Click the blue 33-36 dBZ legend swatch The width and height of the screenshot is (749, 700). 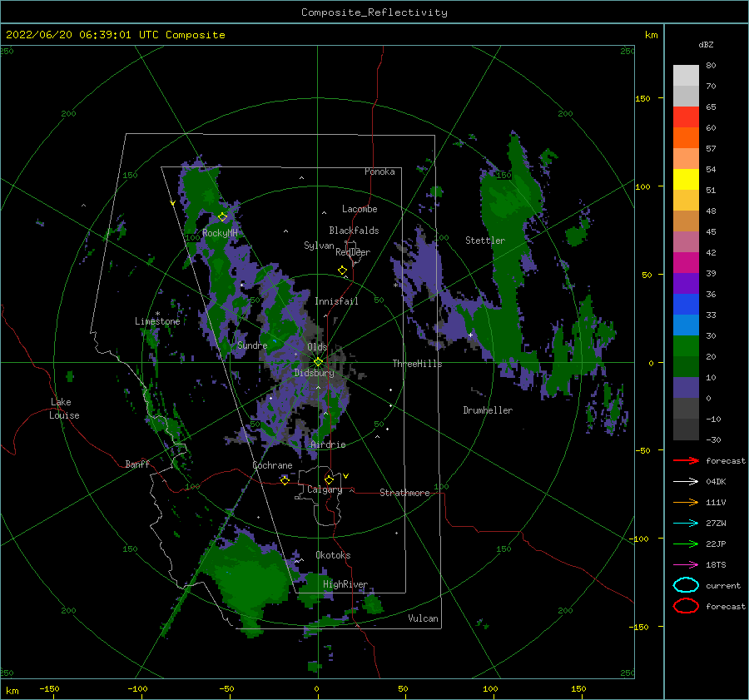click(x=686, y=305)
